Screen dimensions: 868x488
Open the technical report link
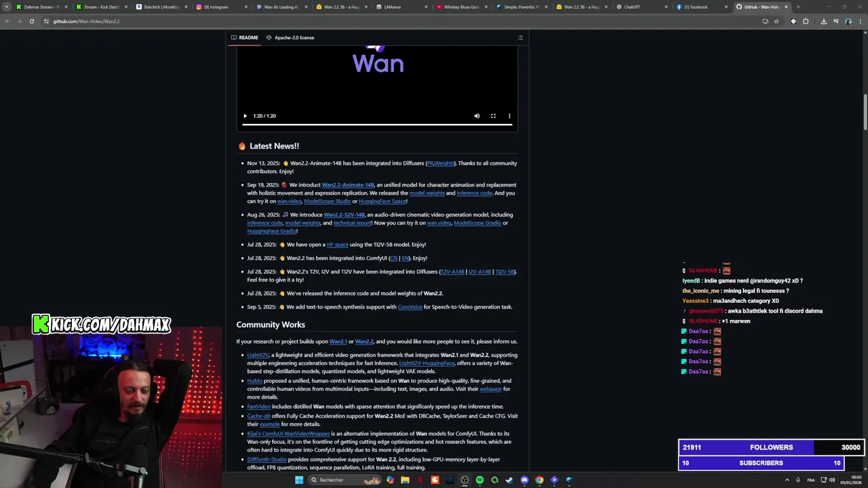pos(353,223)
